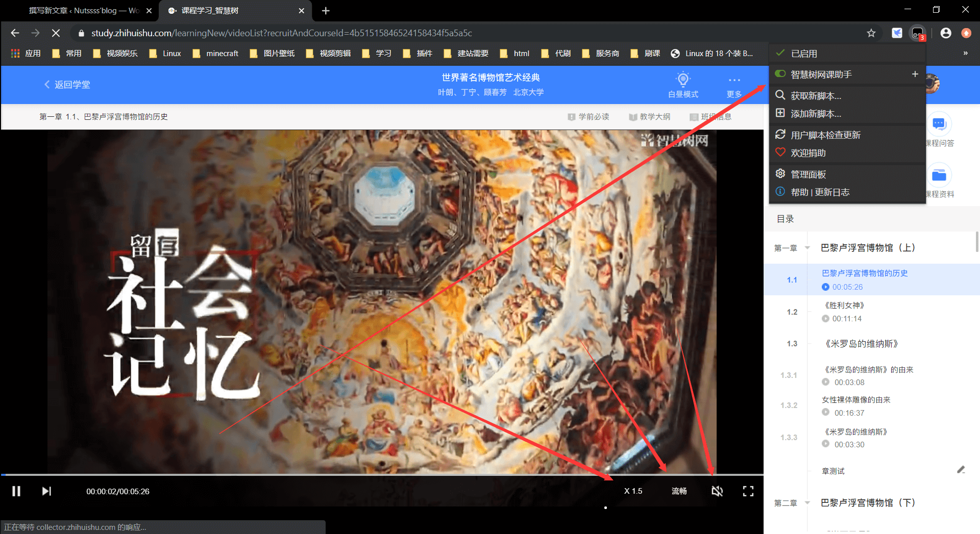Skip to next video lesson
The width and height of the screenshot is (980, 534).
click(x=46, y=491)
